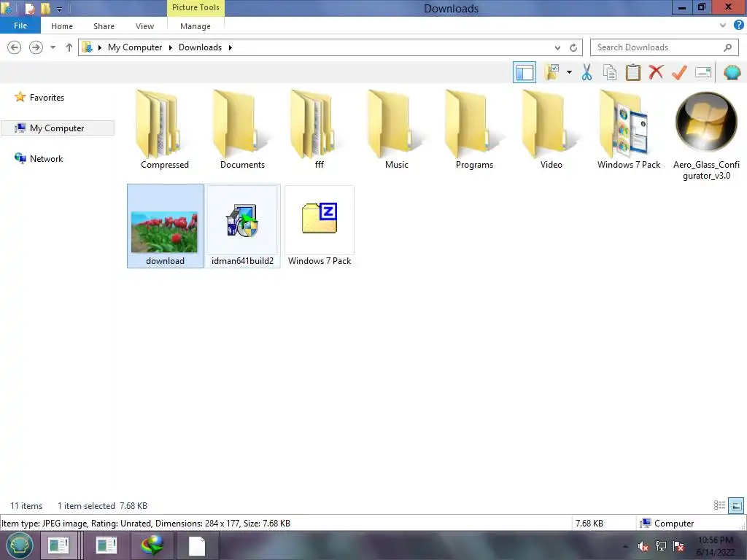Open the Manage tab under Picture Tools

pos(196,26)
